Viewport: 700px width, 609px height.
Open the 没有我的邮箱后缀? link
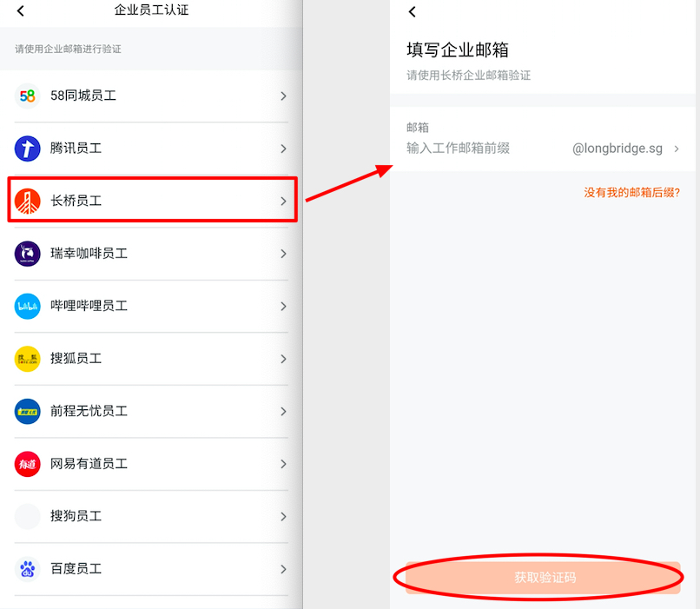tap(631, 193)
